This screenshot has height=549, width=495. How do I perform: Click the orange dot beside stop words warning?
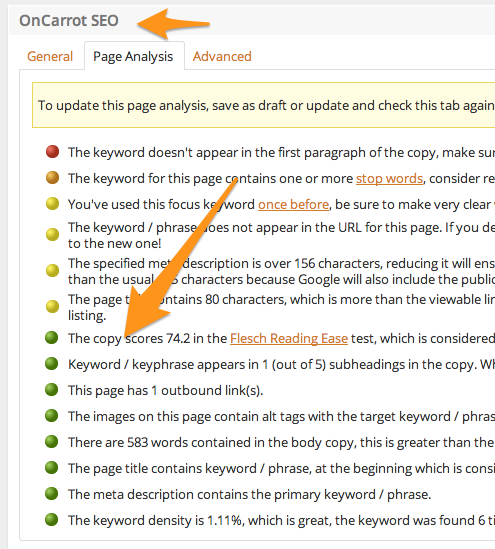coord(52,178)
